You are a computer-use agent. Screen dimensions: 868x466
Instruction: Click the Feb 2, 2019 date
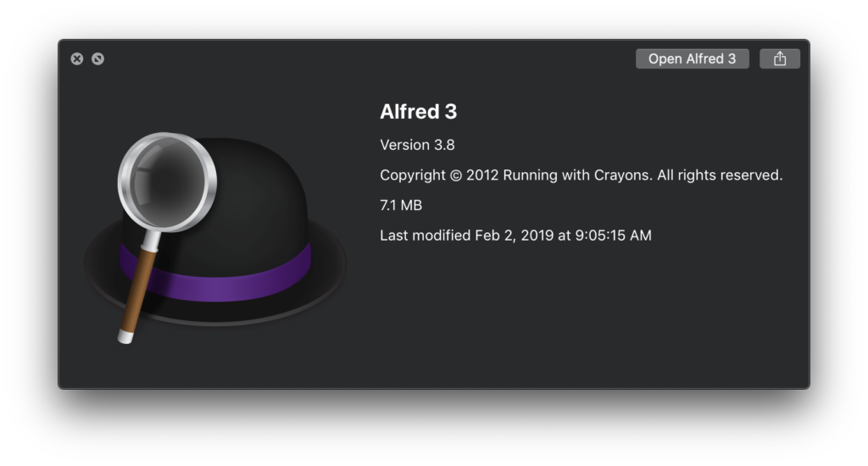pos(515,236)
